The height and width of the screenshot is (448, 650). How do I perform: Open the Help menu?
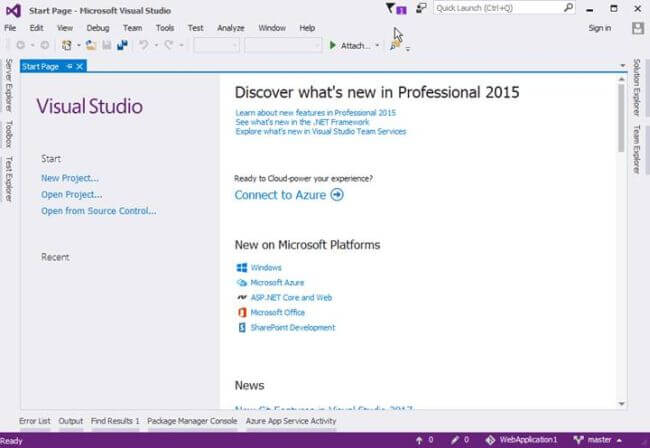(307, 28)
